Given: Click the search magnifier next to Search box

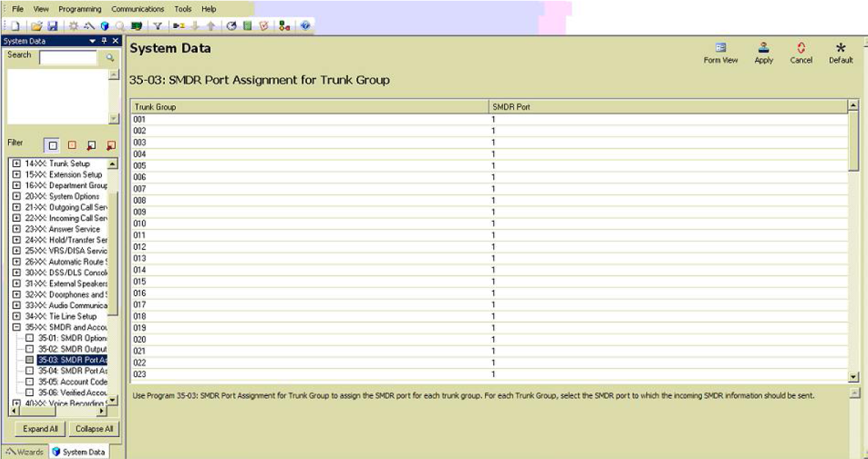Looking at the screenshot, I should [x=109, y=59].
